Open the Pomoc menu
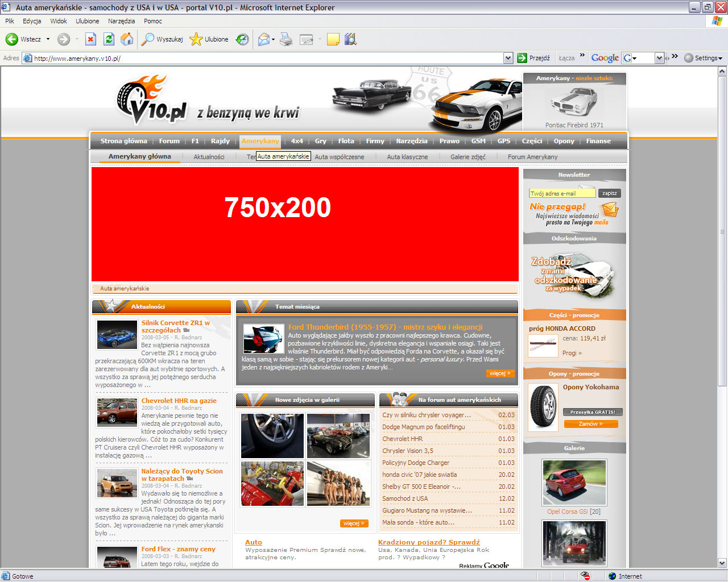This screenshot has height=582, width=728. pyautogui.click(x=153, y=21)
